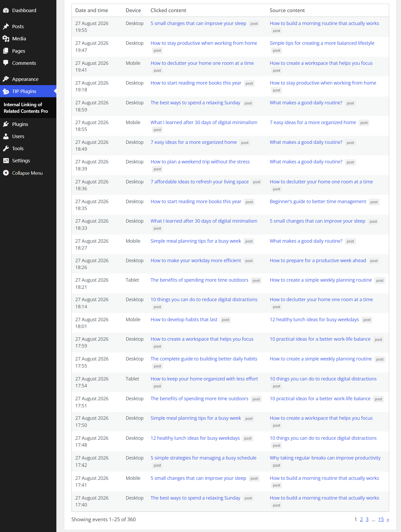Jump to last page 15
This screenshot has width=401, height=532.
coord(381,519)
